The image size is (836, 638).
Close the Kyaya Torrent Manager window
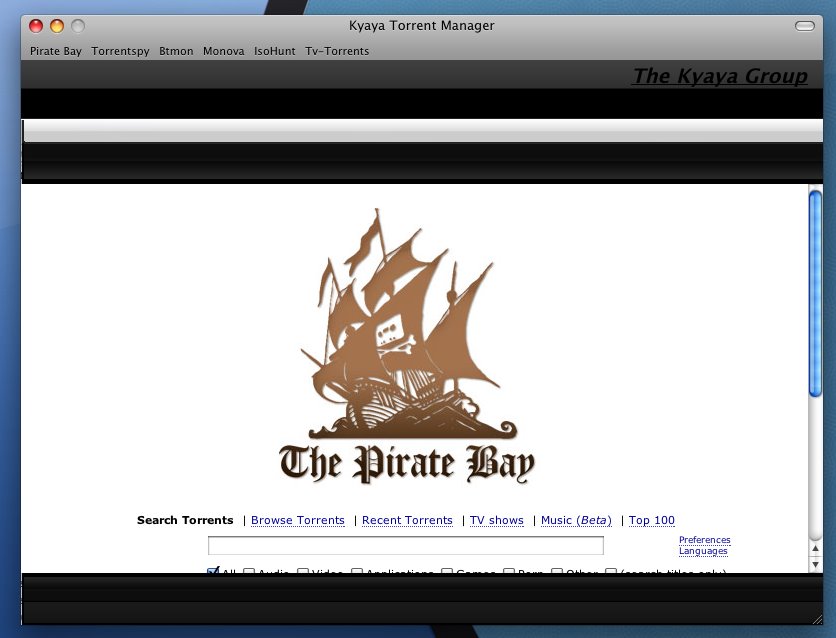point(36,26)
